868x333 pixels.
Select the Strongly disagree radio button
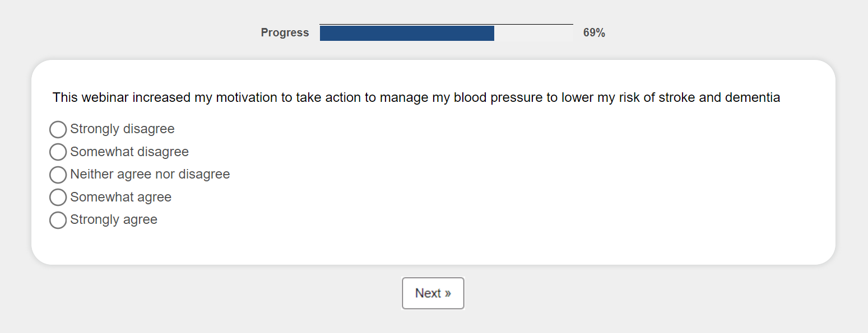[58, 129]
